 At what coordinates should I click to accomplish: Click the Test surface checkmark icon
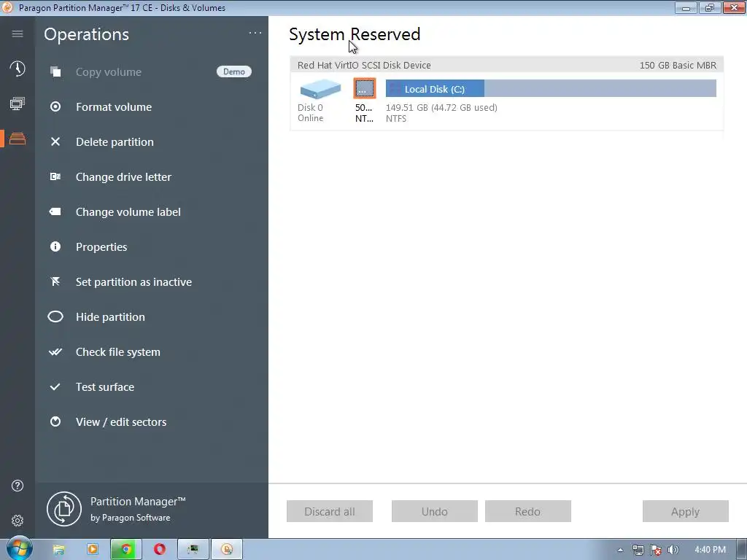pyautogui.click(x=55, y=386)
